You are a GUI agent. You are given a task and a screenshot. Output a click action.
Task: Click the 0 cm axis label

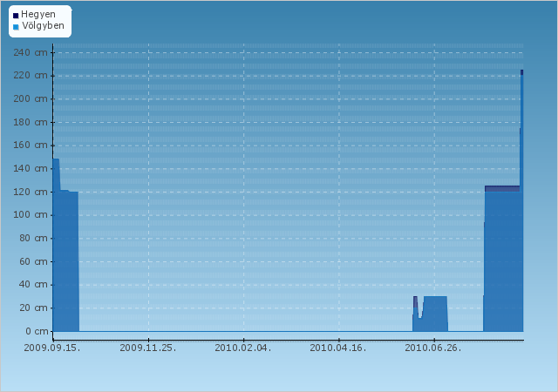click(x=37, y=332)
